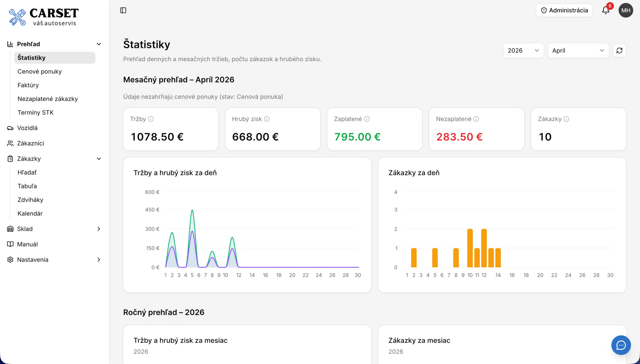This screenshot has width=640, height=364.
Task: Click the info icon beside Zaplatené
Action: pyautogui.click(x=367, y=119)
